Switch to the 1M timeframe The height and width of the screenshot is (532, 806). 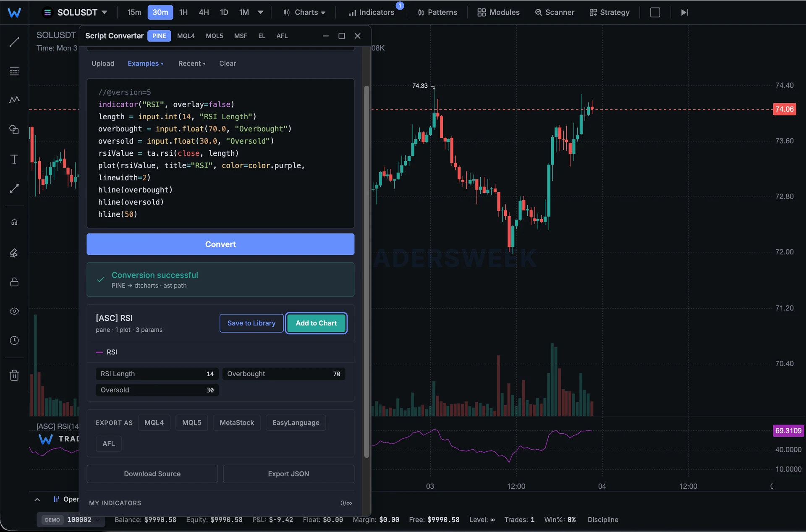coord(244,13)
